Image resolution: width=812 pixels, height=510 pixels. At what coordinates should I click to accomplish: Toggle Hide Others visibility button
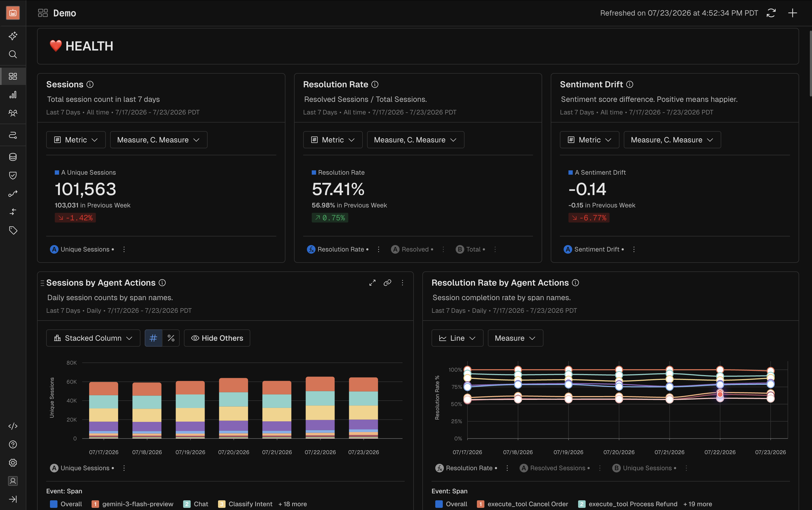(x=217, y=338)
